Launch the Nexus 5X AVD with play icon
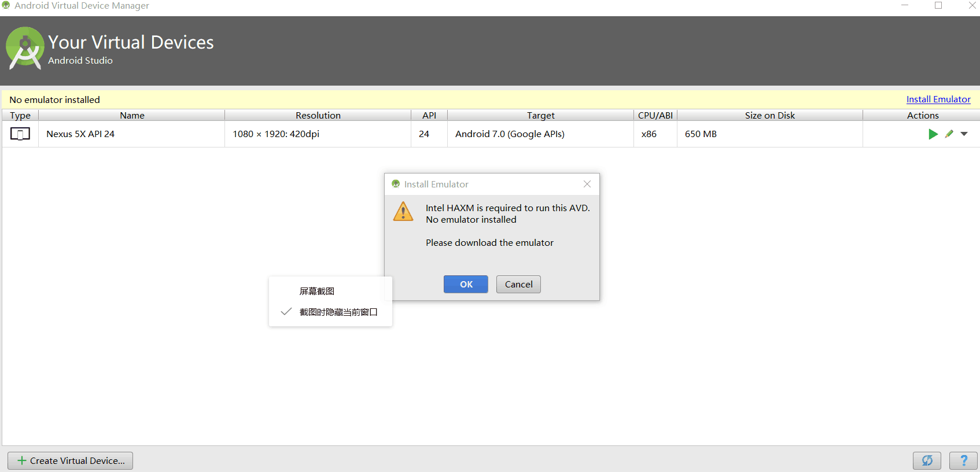This screenshot has width=980, height=472. coord(933,134)
